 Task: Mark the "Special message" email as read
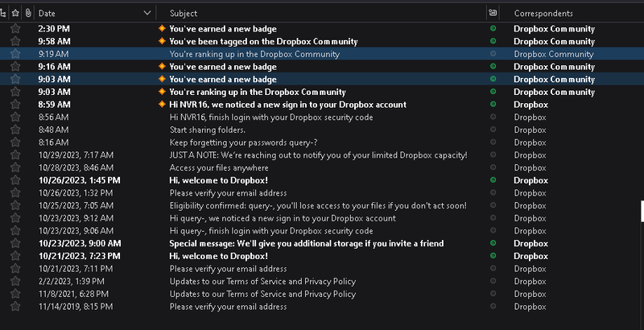(x=493, y=243)
